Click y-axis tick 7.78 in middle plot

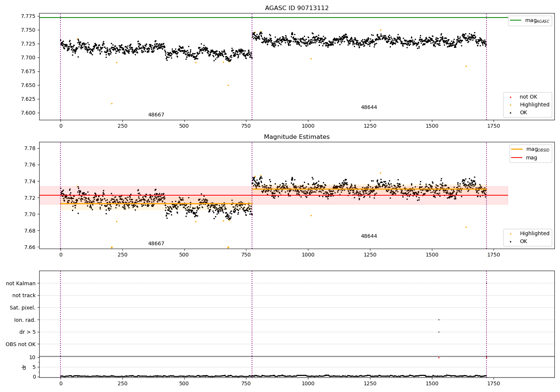[29, 149]
